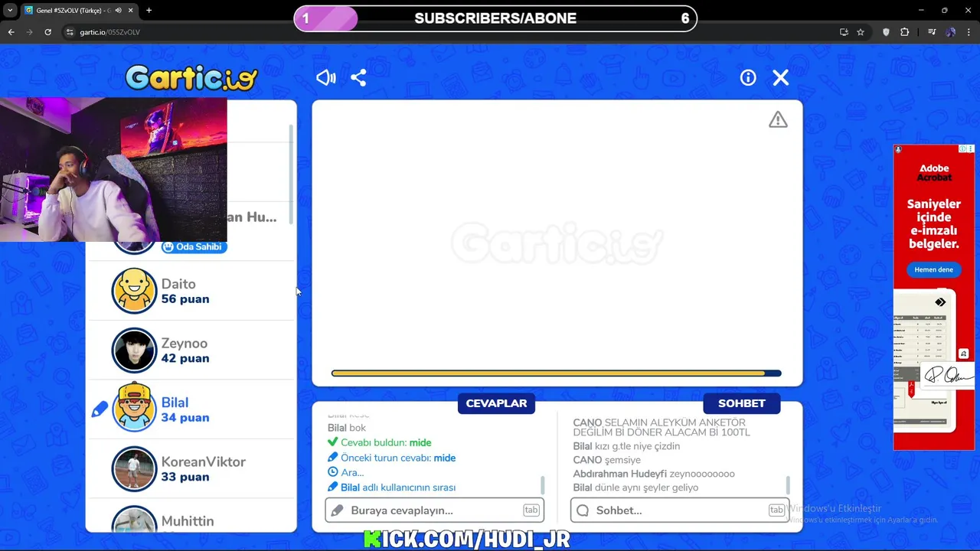
Task: Click the tab key hint in the chat field
Action: (776, 510)
